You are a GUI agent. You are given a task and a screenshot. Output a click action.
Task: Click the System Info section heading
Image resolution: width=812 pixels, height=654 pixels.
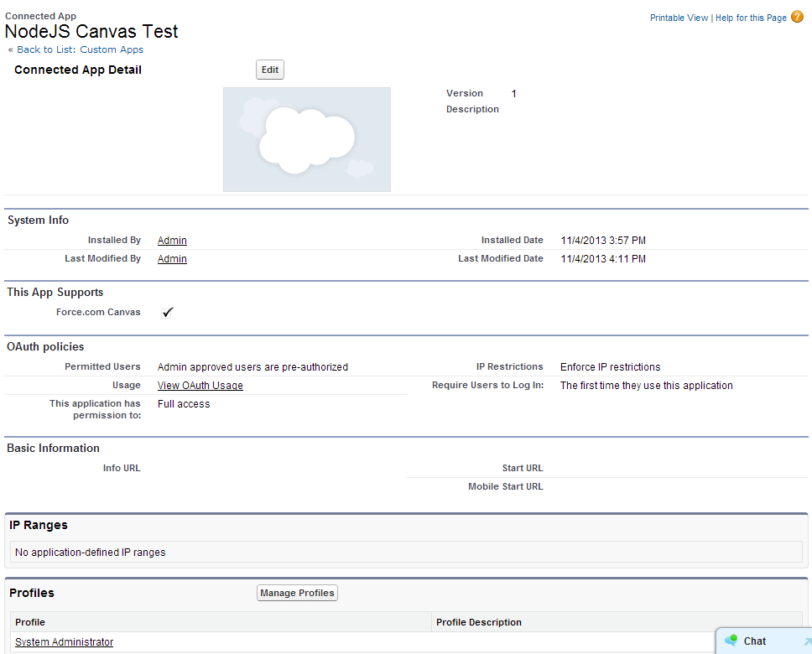[x=38, y=220]
